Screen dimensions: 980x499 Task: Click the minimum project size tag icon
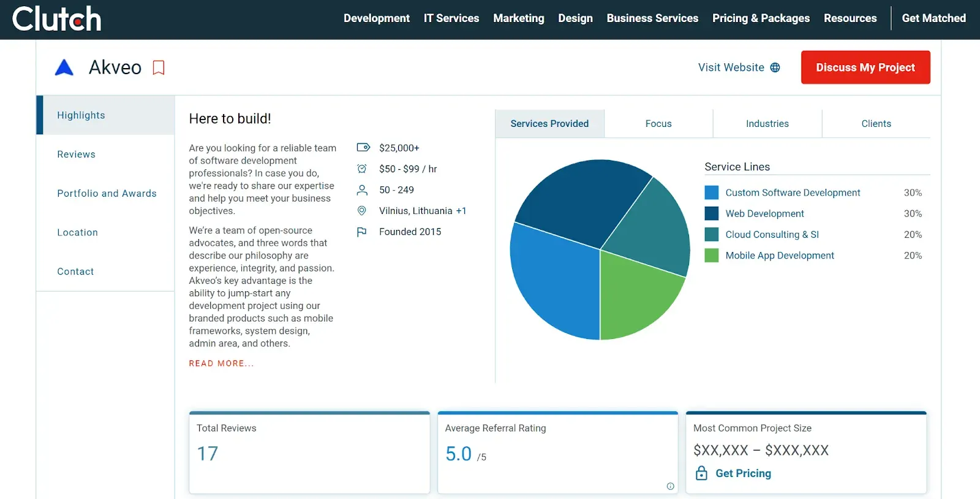point(363,148)
